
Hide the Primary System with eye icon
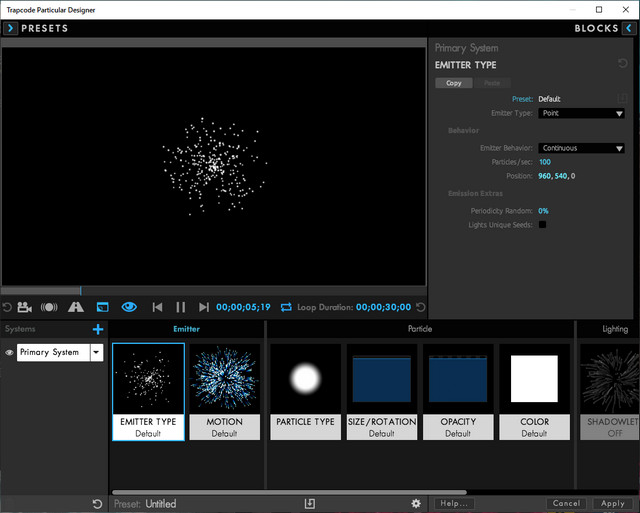point(10,353)
